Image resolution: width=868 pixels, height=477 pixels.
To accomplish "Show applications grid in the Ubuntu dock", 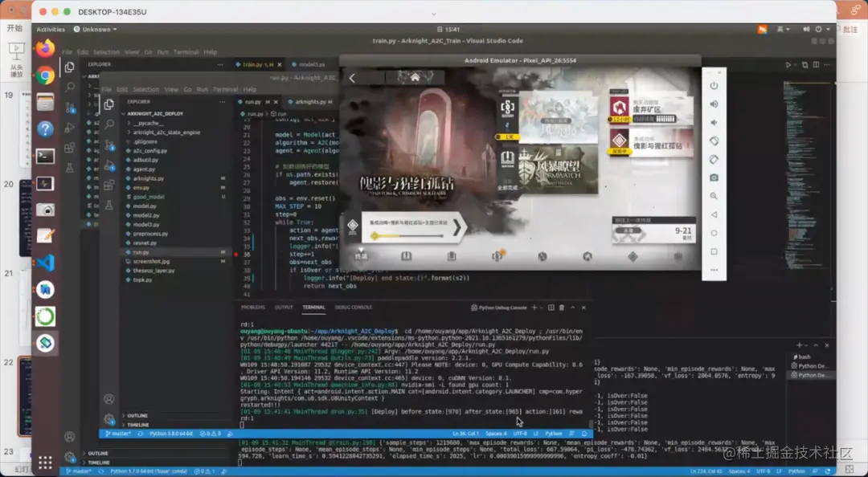I will pos(45,462).
